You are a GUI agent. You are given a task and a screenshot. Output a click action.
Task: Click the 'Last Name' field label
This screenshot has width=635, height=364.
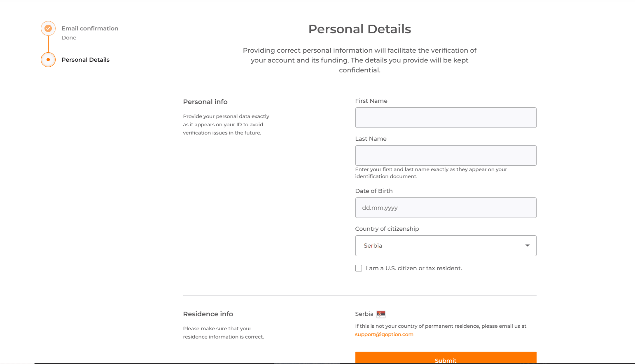tap(371, 139)
